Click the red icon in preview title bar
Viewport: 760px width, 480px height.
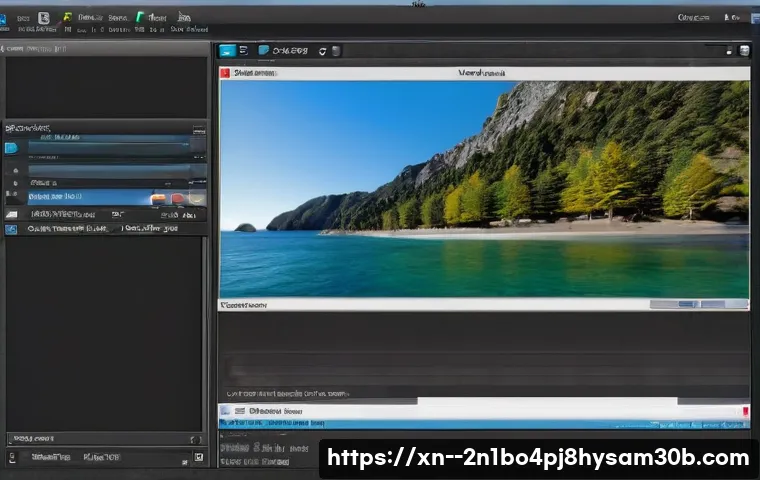point(225,73)
